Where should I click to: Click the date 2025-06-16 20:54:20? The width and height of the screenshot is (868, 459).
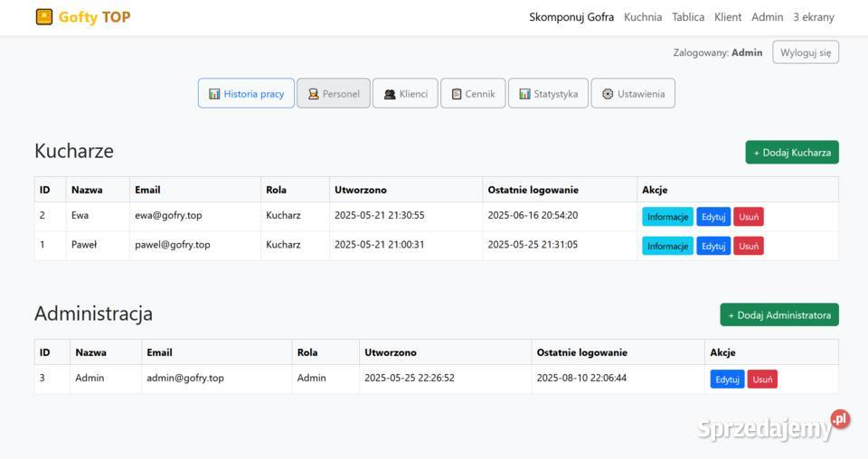(x=533, y=216)
